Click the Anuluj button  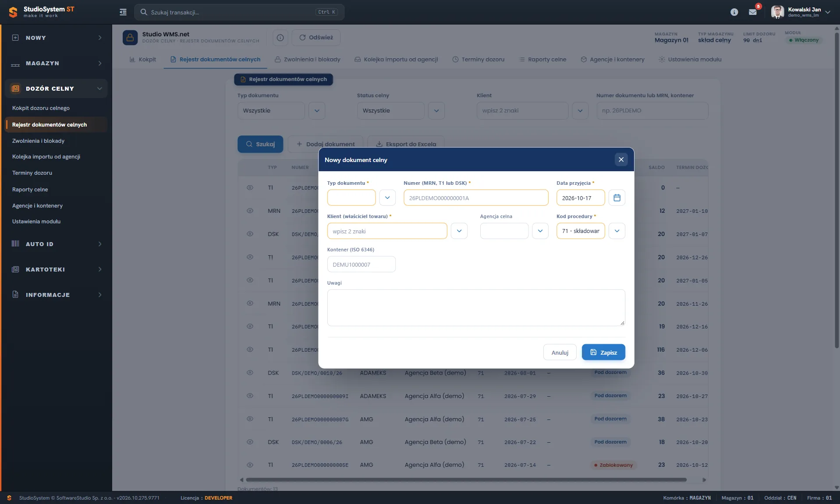[560, 352]
